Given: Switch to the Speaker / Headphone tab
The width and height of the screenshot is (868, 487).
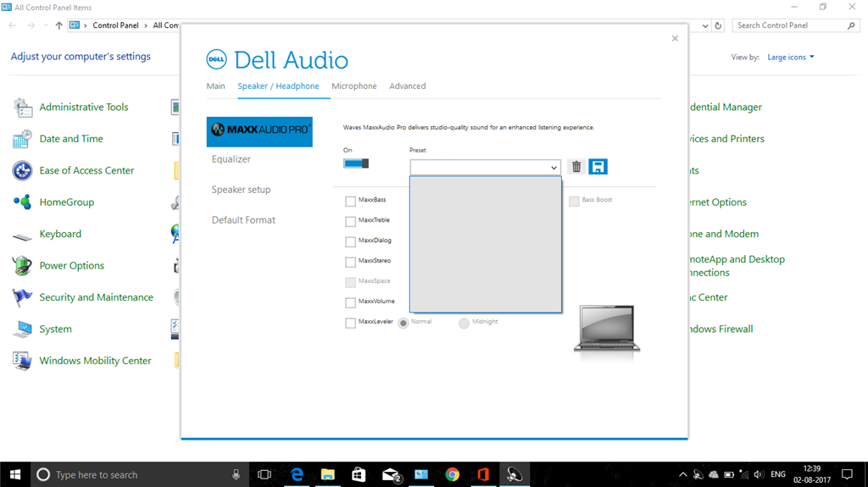Looking at the screenshot, I should click(x=278, y=86).
